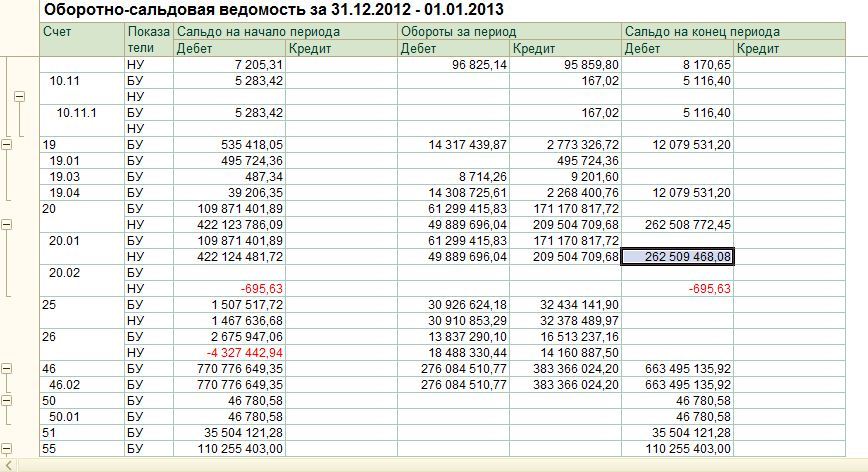Select account cell 51
Viewport: 868px width, 472px height.
(x=83, y=433)
